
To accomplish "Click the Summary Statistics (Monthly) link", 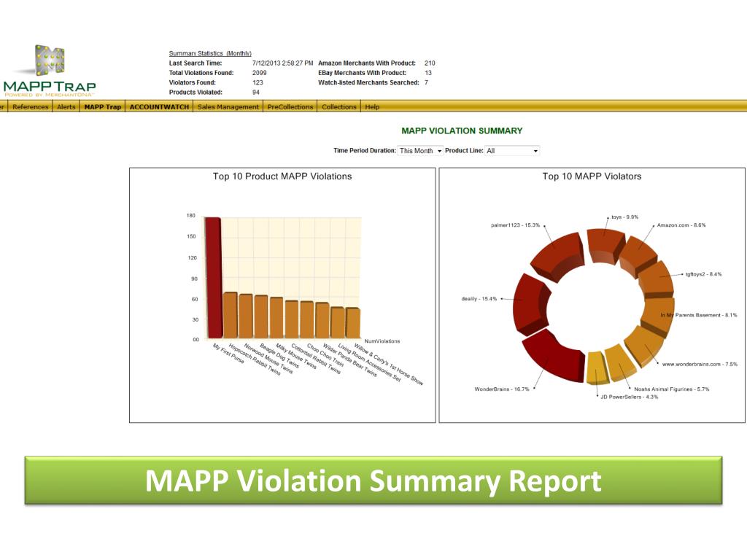I will click(x=210, y=53).
